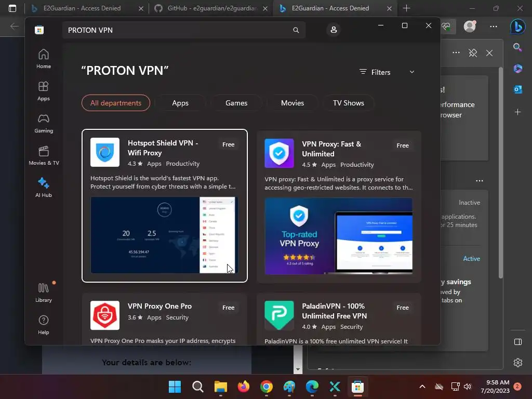532x399 pixels.
Task: Open Microsoft Store taskbar icon
Action: click(x=357, y=387)
